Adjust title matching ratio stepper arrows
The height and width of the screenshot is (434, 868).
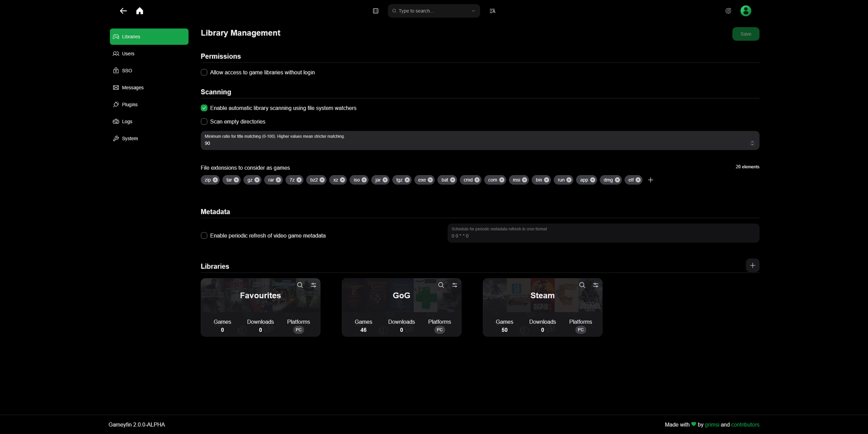tap(752, 143)
